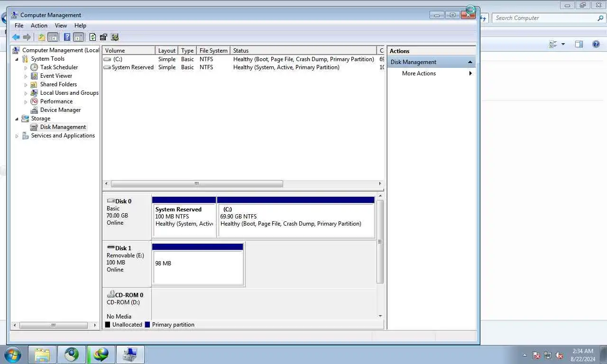The image size is (607, 364).
Task: Select the Disk Management tree icon
Action: pos(34,127)
